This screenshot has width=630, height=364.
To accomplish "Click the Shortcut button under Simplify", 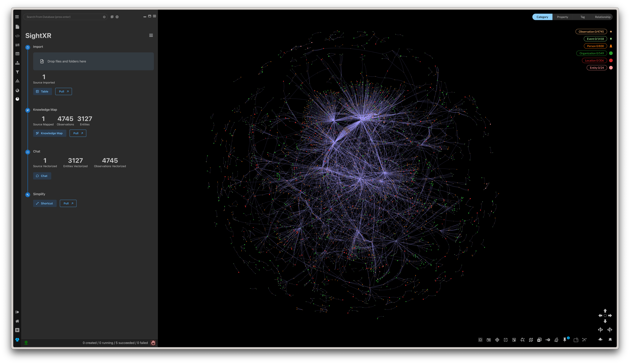I will coord(45,203).
